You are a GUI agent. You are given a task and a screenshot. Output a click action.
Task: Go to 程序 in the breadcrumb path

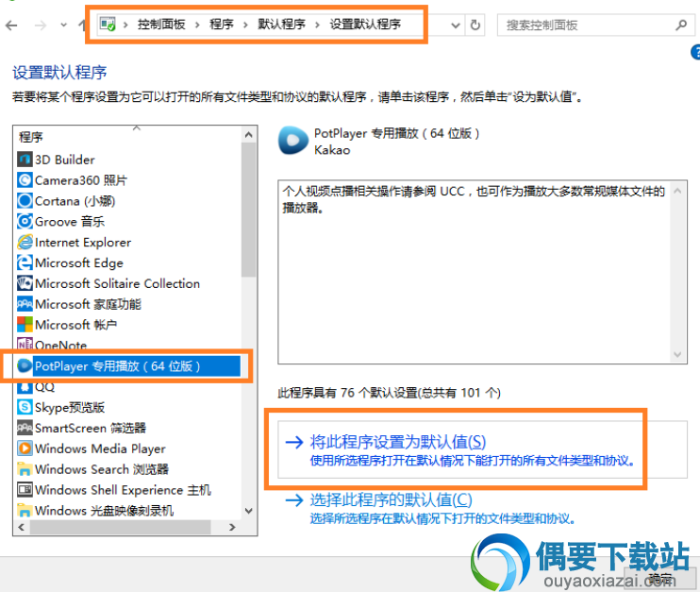tap(222, 25)
